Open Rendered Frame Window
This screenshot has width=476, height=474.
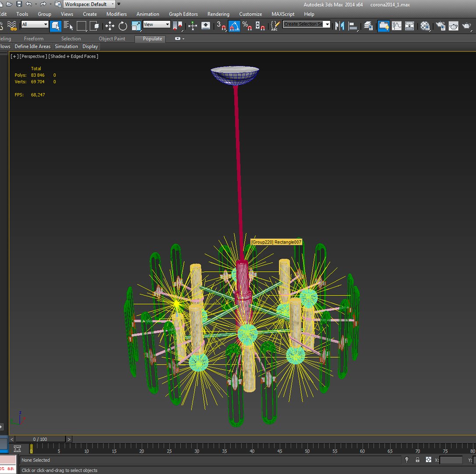click(454, 26)
